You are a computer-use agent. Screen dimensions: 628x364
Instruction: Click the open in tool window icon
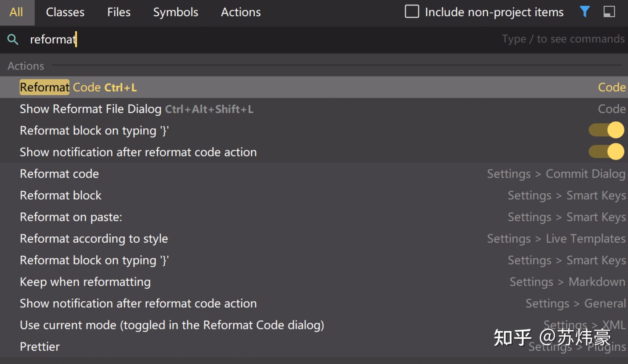click(609, 12)
